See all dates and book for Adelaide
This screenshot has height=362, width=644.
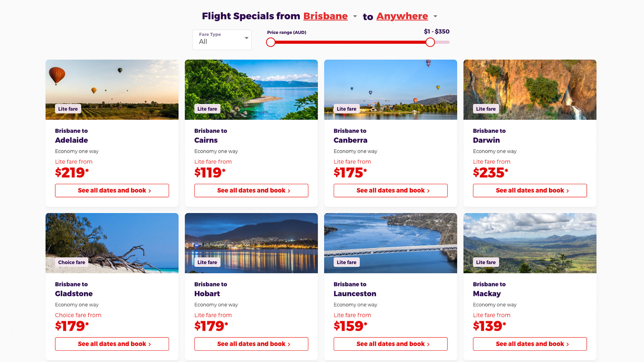coord(112,191)
